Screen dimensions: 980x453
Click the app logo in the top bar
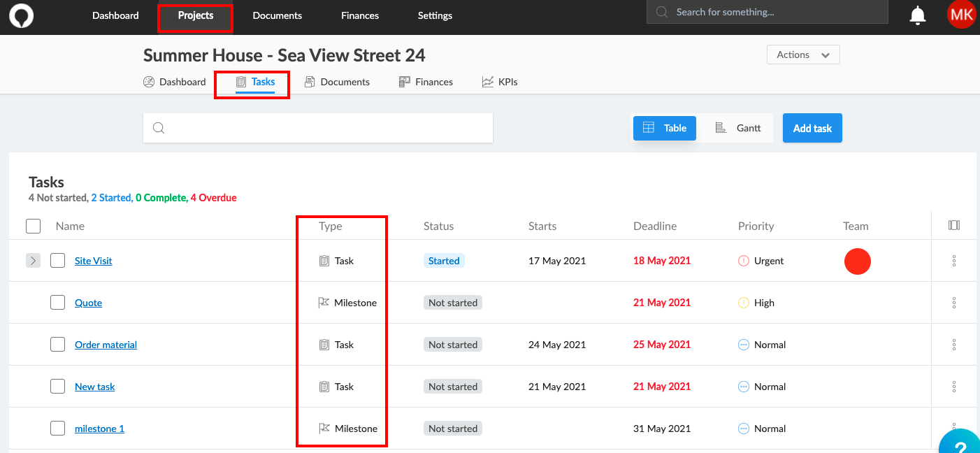pyautogui.click(x=22, y=15)
